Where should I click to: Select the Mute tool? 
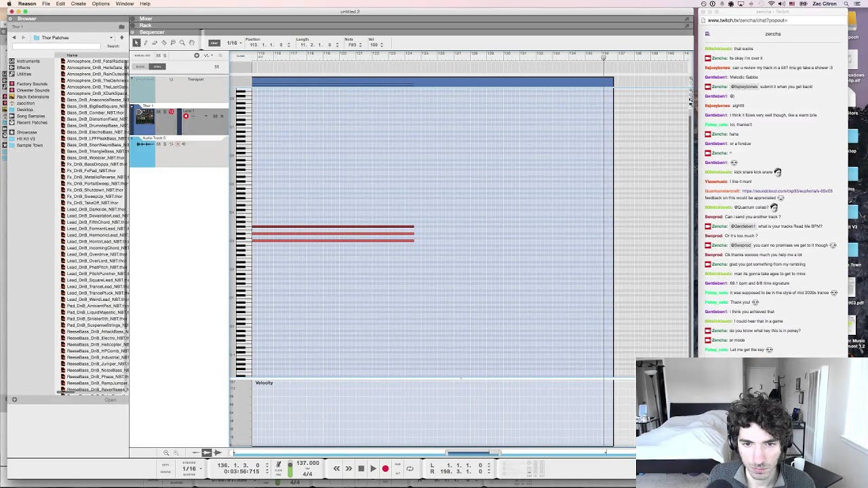pos(173,43)
